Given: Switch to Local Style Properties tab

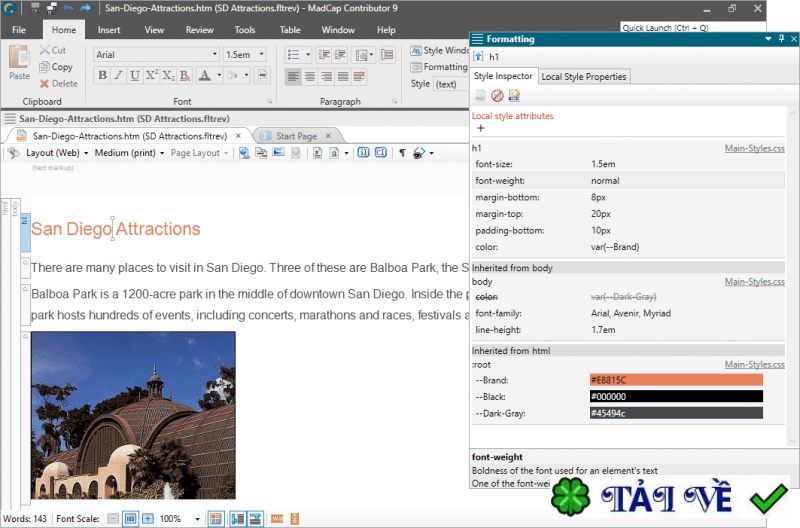Looking at the screenshot, I should pos(583,76).
